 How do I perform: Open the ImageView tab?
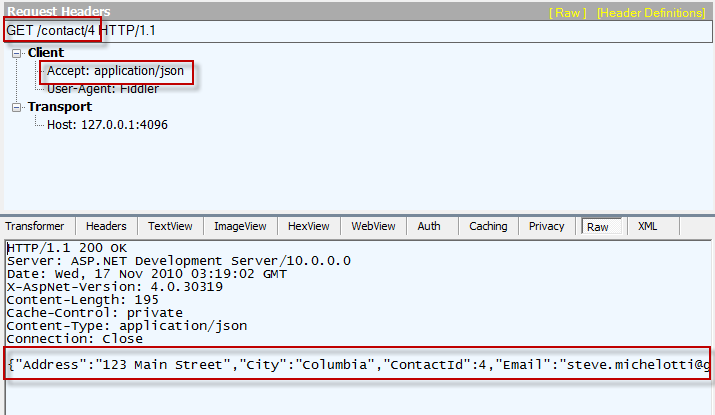(x=240, y=226)
